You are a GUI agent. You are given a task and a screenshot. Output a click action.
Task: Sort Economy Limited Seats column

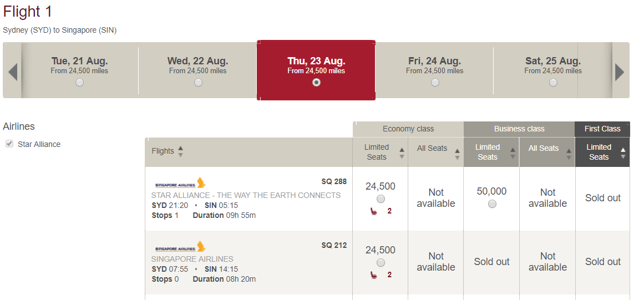click(x=402, y=153)
